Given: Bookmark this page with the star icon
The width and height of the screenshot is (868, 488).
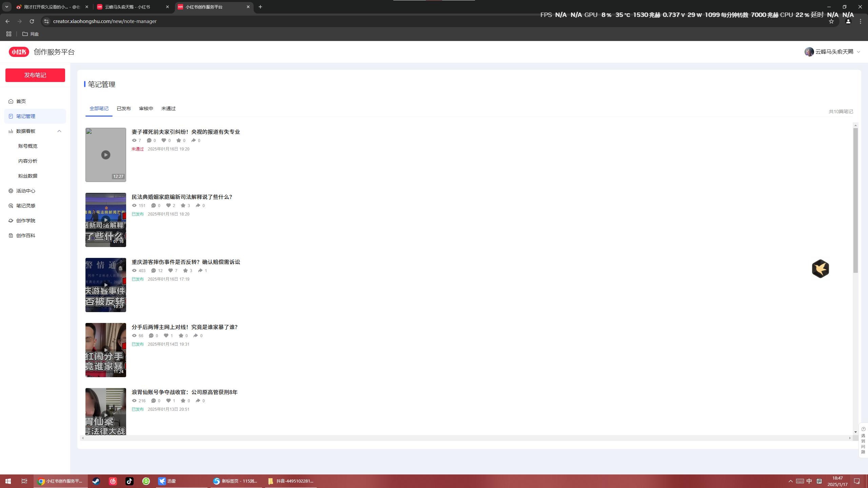Looking at the screenshot, I should (x=831, y=21).
